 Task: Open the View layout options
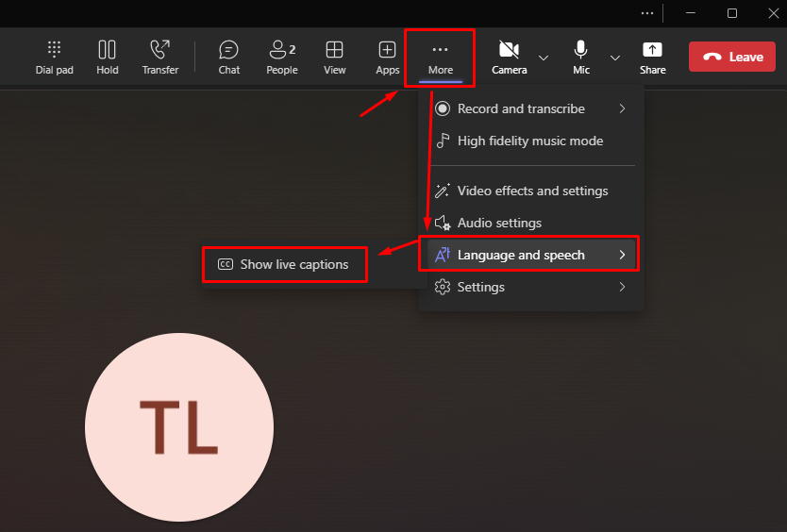tap(334, 57)
